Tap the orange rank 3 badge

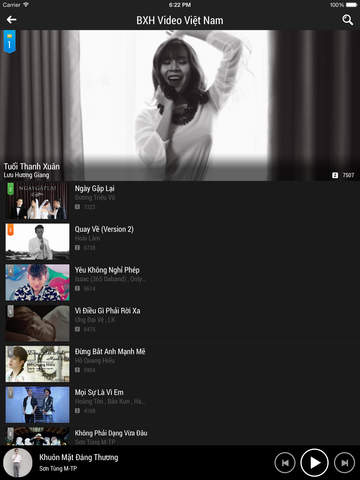point(10,230)
